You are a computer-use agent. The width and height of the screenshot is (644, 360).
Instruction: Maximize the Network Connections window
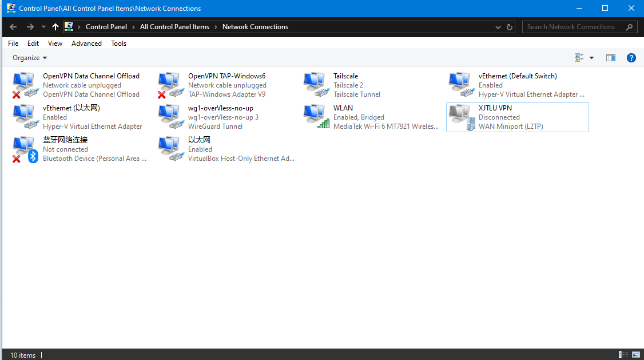pyautogui.click(x=605, y=8)
